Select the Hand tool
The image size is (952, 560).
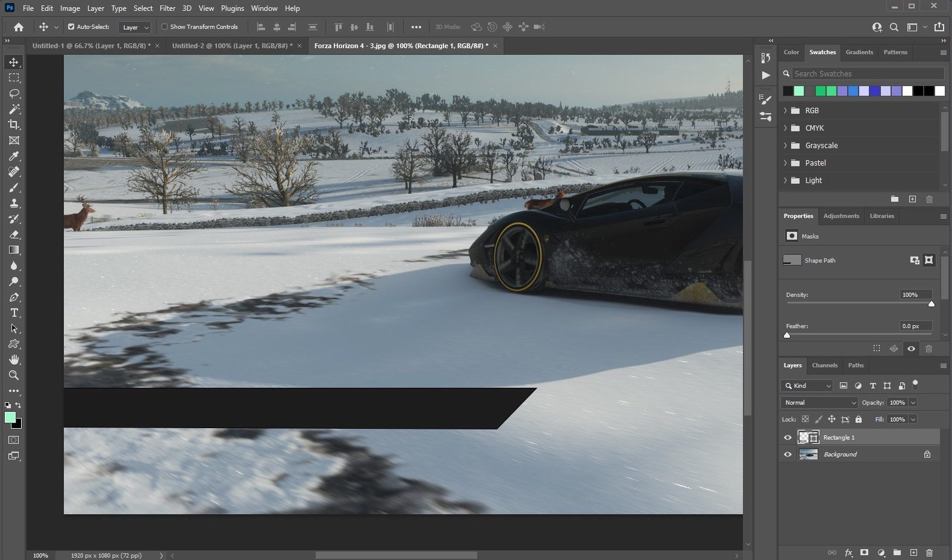coord(14,359)
